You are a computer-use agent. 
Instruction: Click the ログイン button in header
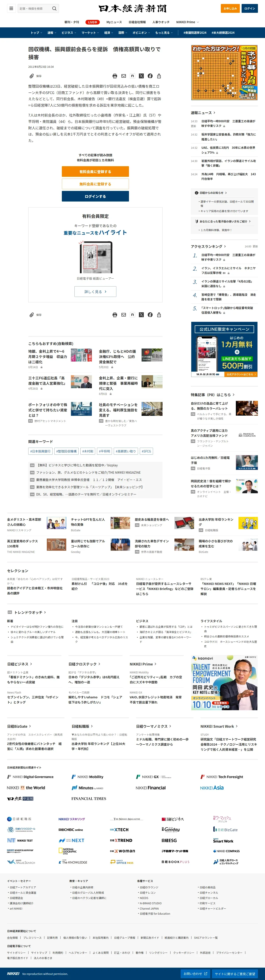pos(250,8)
